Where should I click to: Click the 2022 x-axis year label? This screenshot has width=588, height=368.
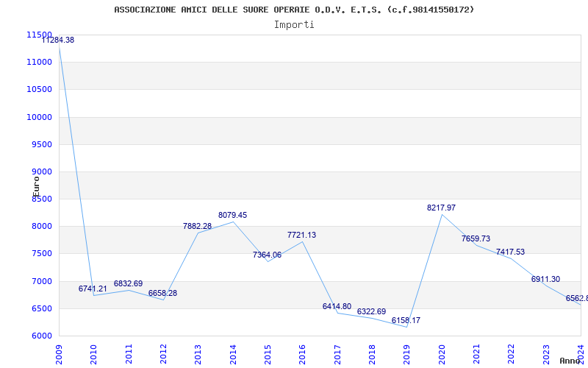(511, 355)
